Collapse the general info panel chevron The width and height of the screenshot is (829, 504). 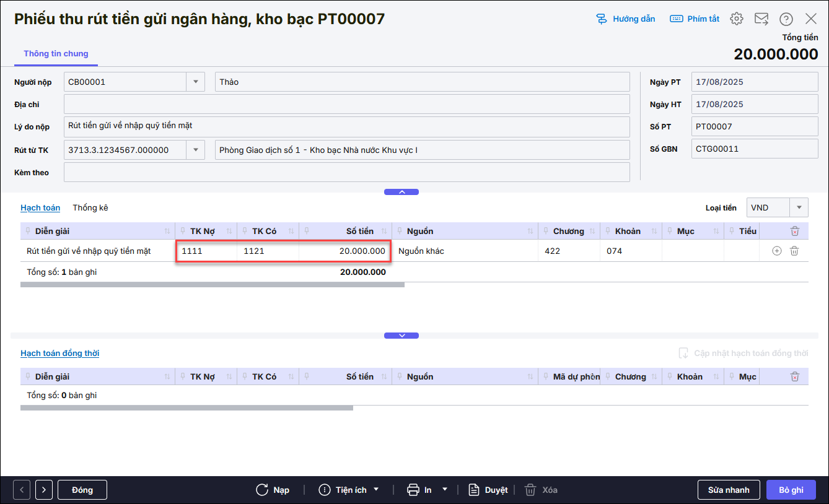401,192
